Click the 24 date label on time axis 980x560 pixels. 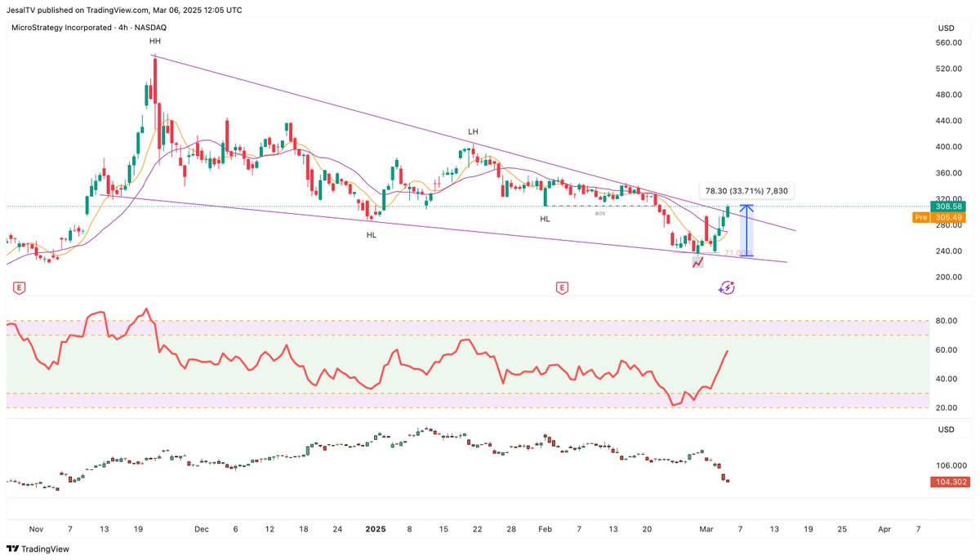click(336, 529)
